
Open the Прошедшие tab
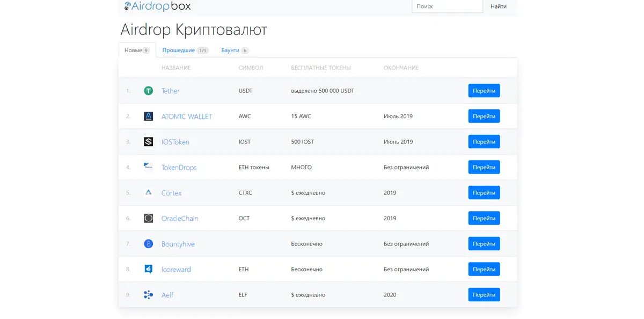click(185, 50)
